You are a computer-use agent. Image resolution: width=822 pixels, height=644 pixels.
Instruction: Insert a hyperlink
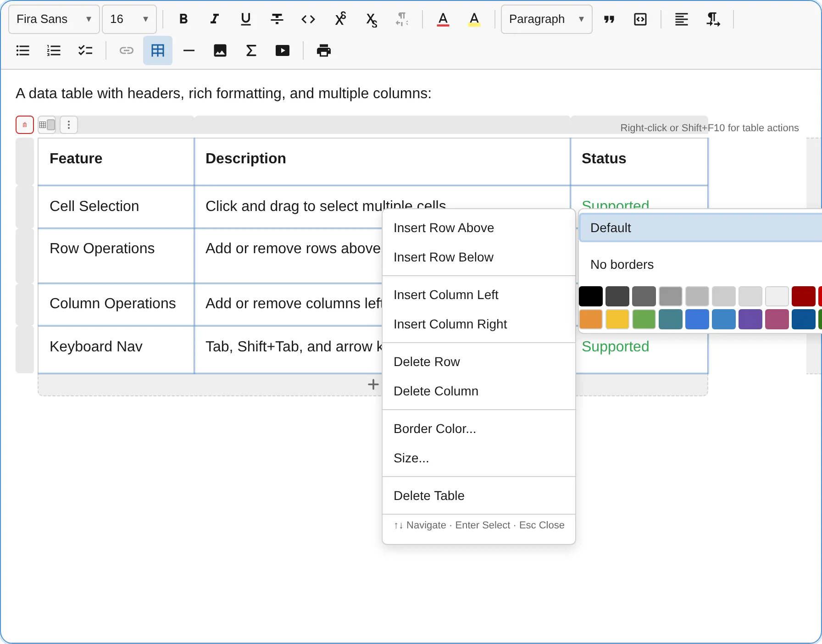point(127,50)
